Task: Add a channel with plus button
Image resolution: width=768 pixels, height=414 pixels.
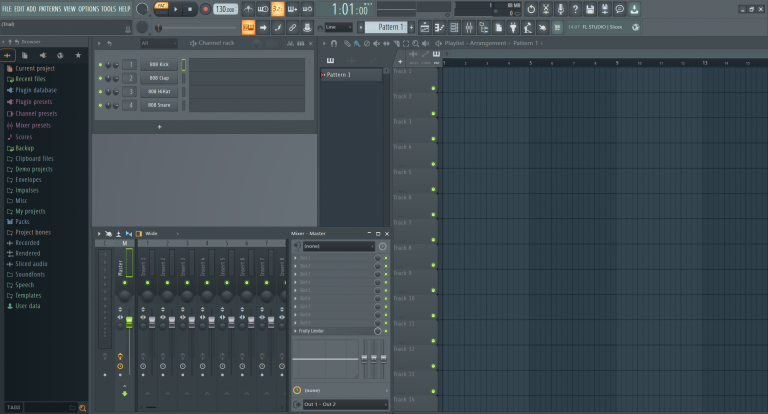Action: tap(159, 127)
